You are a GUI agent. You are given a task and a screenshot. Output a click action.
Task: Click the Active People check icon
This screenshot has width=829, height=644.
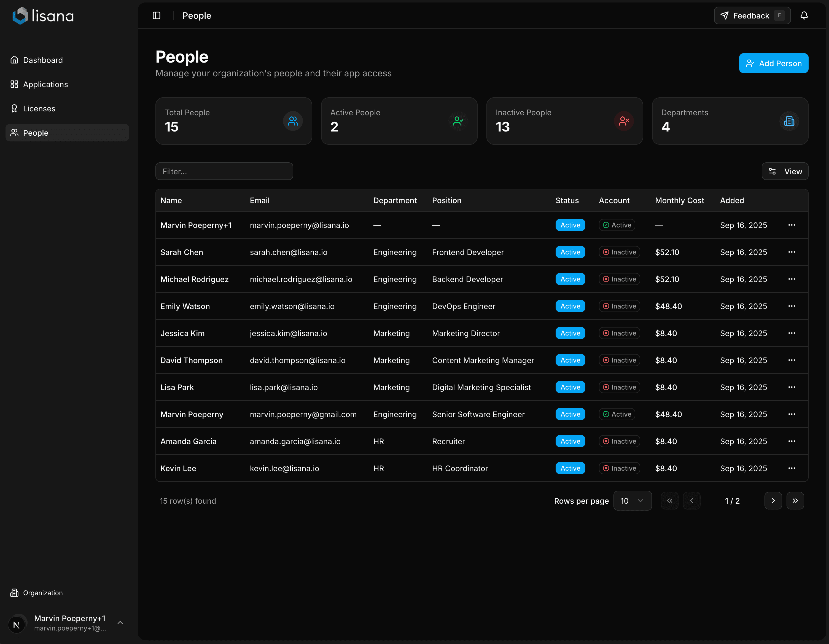click(x=458, y=121)
